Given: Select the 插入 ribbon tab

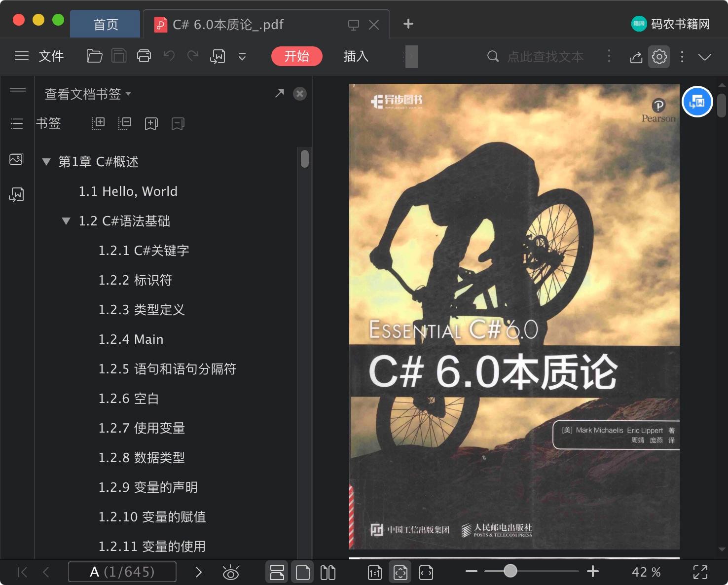Looking at the screenshot, I should [356, 56].
